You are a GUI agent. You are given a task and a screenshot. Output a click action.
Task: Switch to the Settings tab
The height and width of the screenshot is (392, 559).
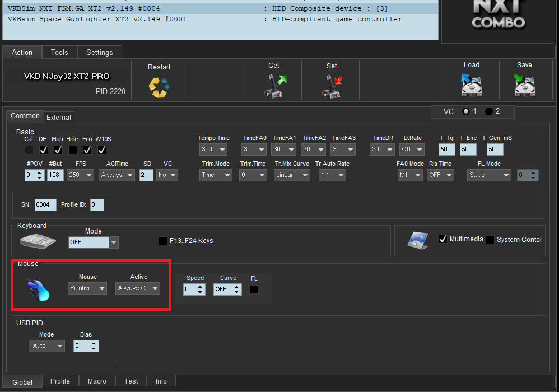[100, 52]
